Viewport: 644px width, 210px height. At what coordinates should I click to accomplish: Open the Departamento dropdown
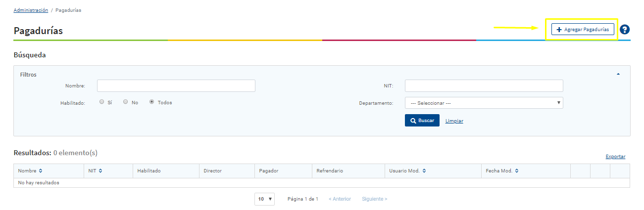484,103
